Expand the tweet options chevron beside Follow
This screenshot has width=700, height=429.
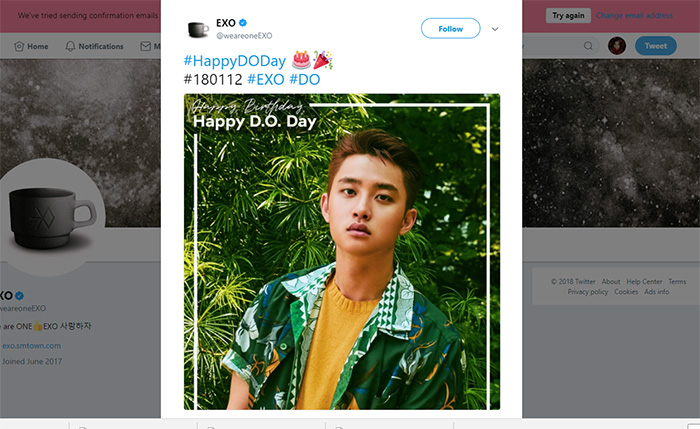494,29
